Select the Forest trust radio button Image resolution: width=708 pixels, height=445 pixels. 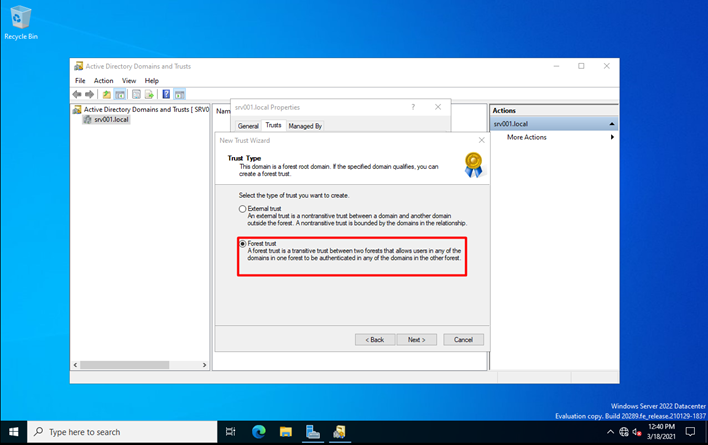coord(242,244)
